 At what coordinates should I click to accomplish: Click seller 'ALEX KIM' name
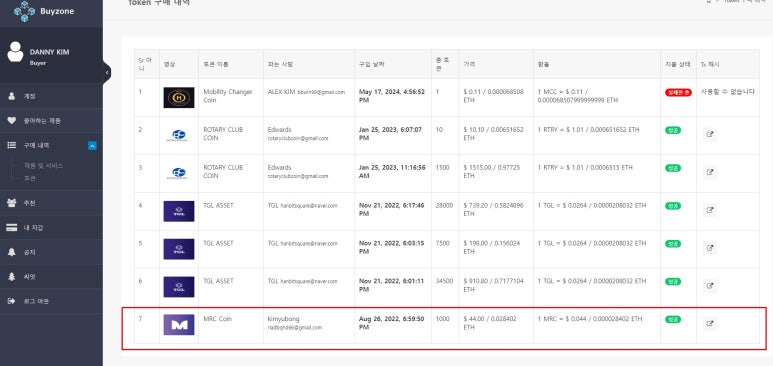(x=281, y=92)
